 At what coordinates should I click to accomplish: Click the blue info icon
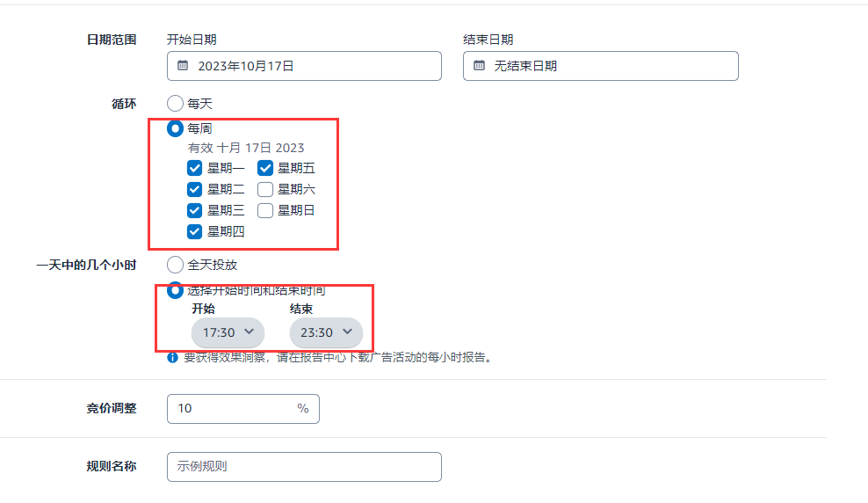coord(173,357)
